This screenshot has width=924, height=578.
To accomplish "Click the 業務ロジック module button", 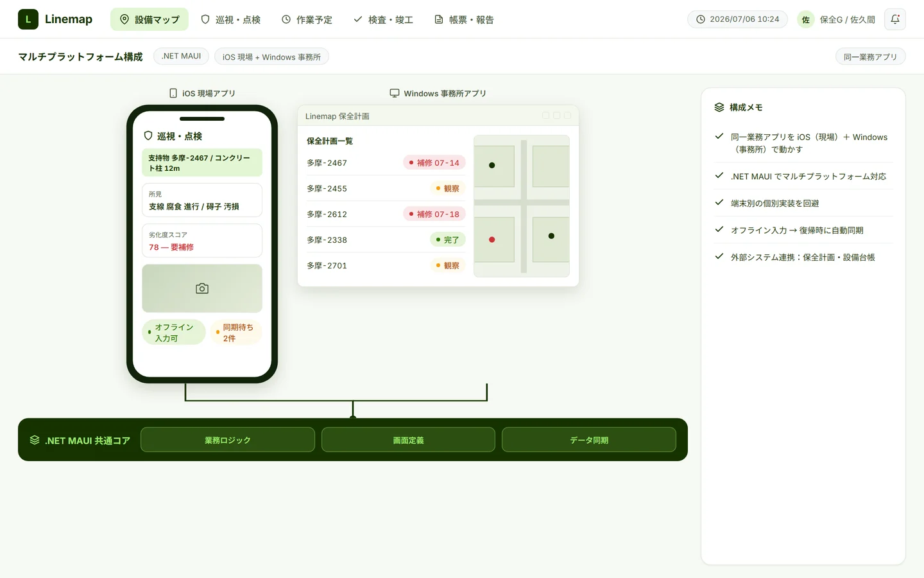I will click(x=228, y=440).
